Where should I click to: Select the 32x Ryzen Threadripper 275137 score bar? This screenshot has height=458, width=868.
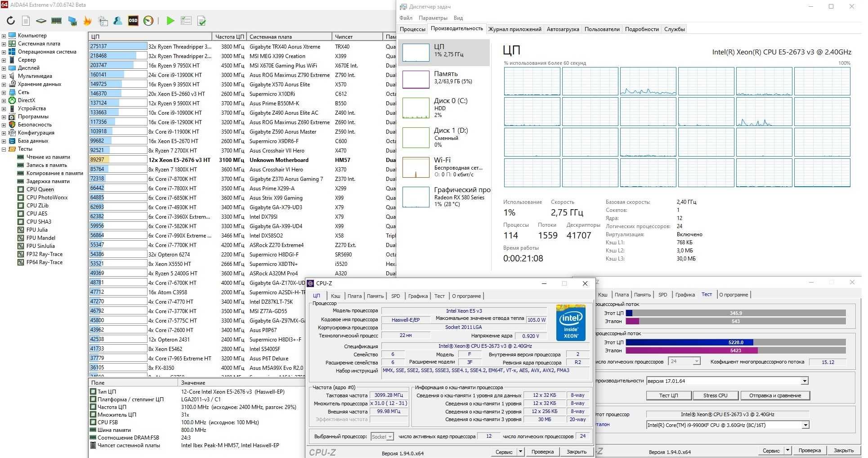pos(118,47)
